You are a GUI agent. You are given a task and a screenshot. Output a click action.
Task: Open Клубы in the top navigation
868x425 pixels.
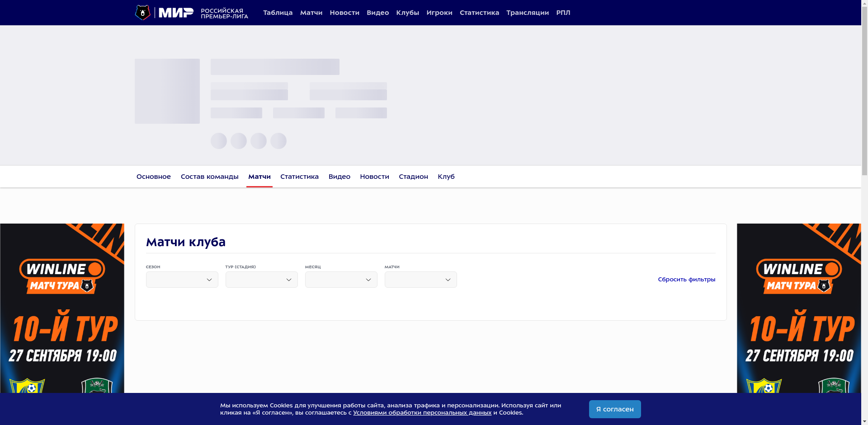[407, 13]
